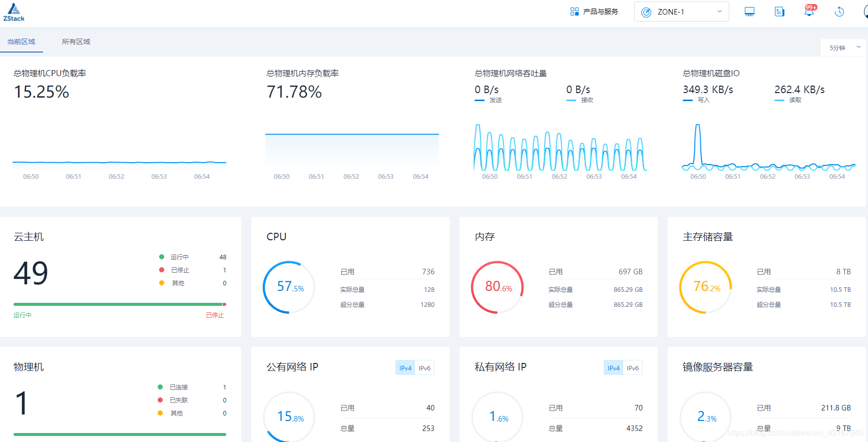
Task: Click the 云主机 total count 49
Action: pos(31,273)
